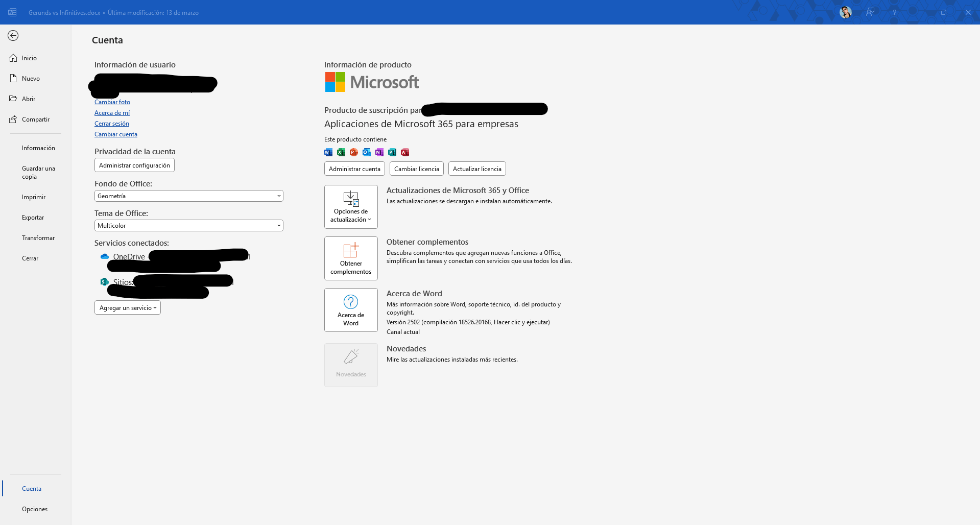Click the Obtener complementos tile
This screenshot has height=525, width=980.
[351, 258]
